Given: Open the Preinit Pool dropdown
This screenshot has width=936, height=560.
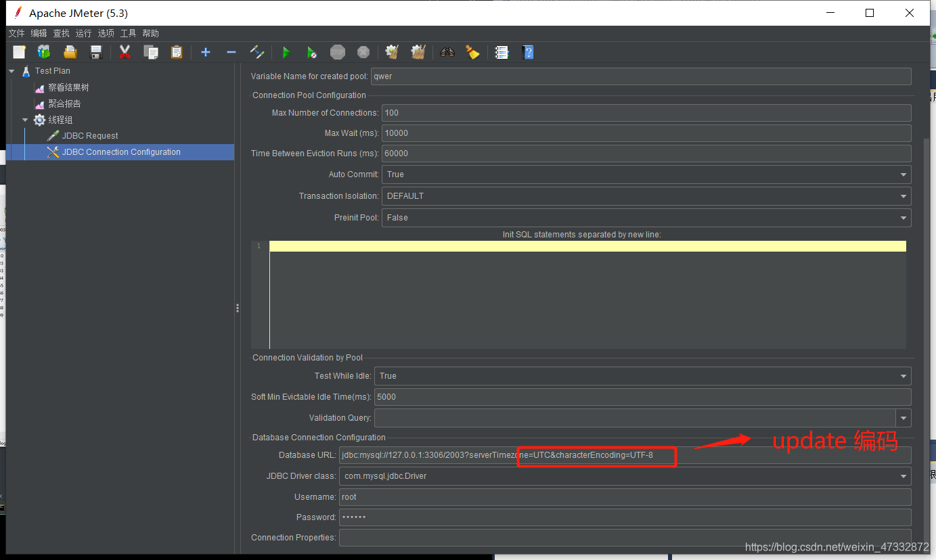Looking at the screenshot, I should tap(646, 218).
